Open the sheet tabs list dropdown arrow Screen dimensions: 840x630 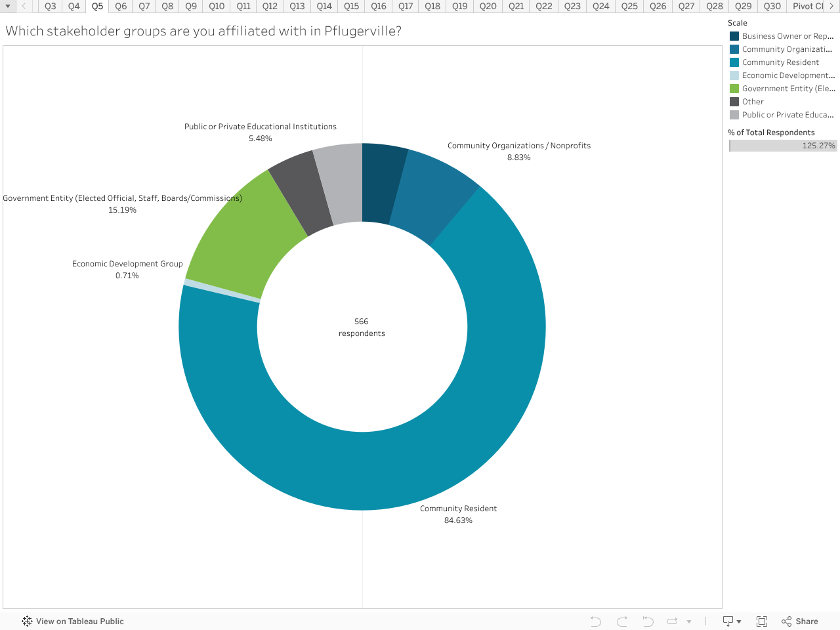point(8,7)
